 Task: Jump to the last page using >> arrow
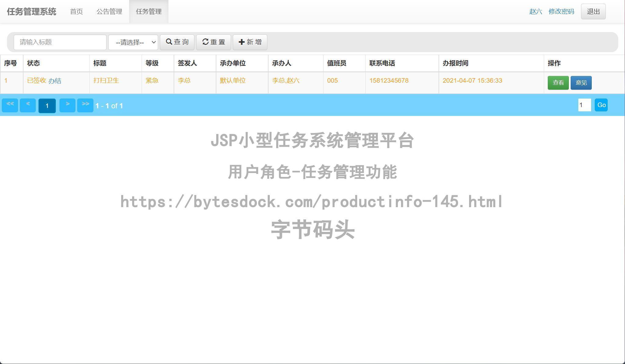(x=85, y=105)
